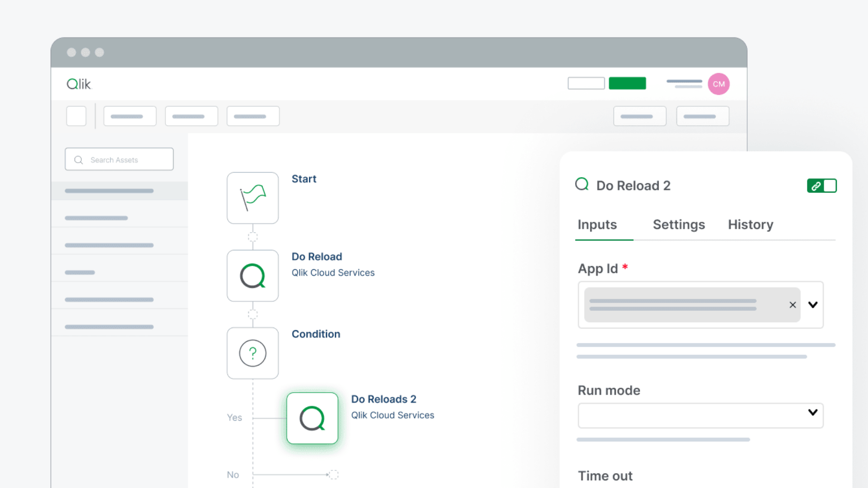Open the History tab
The width and height of the screenshot is (868, 488).
[750, 225]
